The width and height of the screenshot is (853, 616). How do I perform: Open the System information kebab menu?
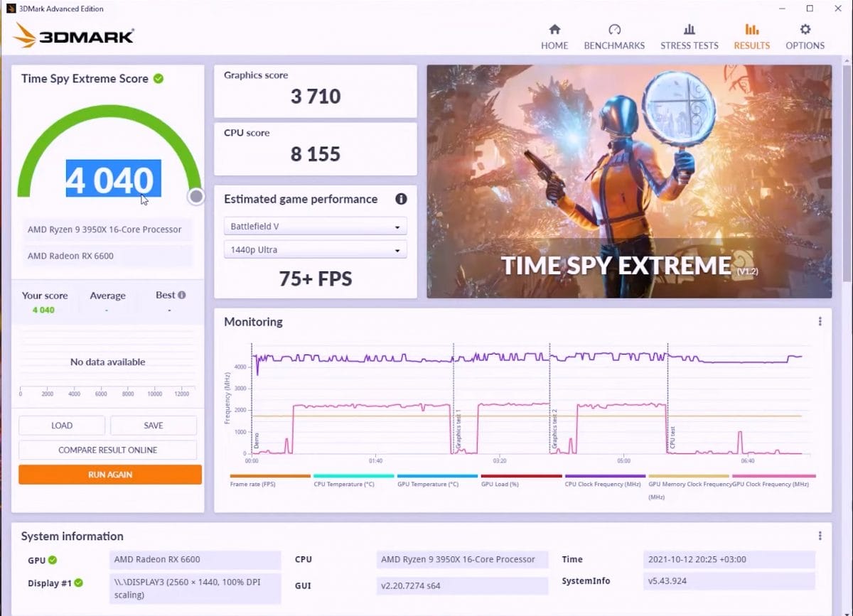click(x=819, y=535)
